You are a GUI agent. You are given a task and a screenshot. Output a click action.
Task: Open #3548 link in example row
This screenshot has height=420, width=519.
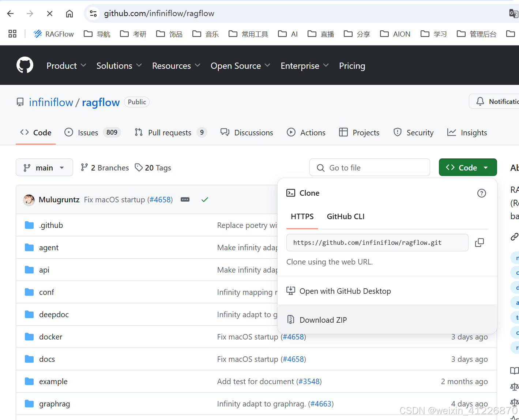click(309, 382)
